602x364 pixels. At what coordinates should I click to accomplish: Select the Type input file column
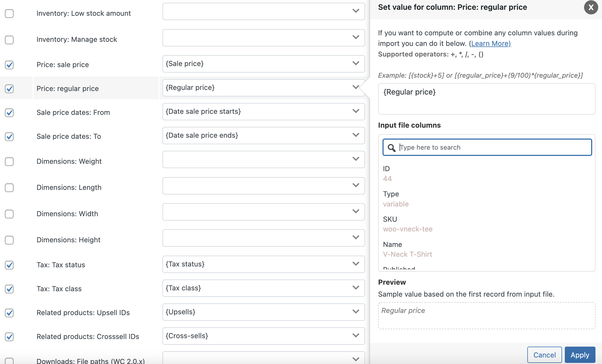(391, 194)
